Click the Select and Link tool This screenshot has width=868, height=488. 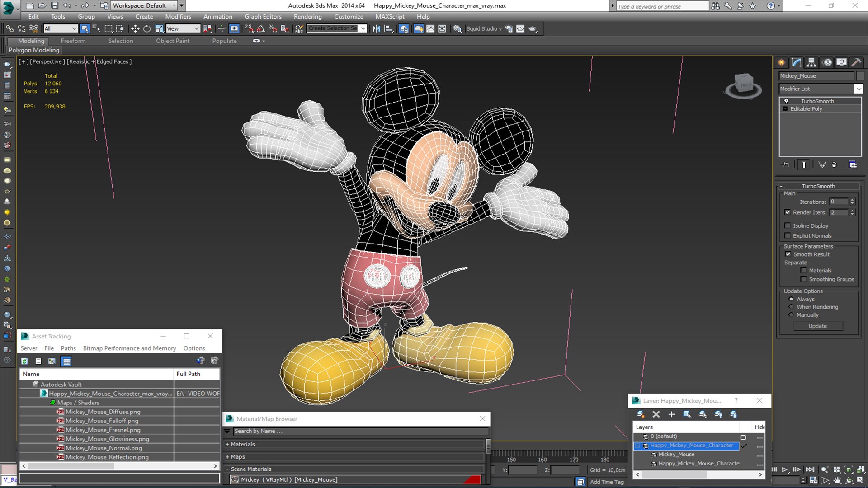click(9, 28)
